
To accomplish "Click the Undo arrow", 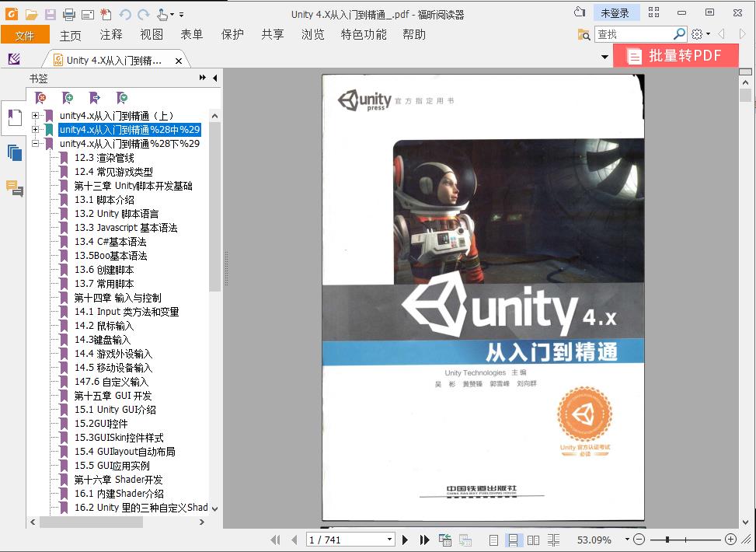I will (125, 15).
